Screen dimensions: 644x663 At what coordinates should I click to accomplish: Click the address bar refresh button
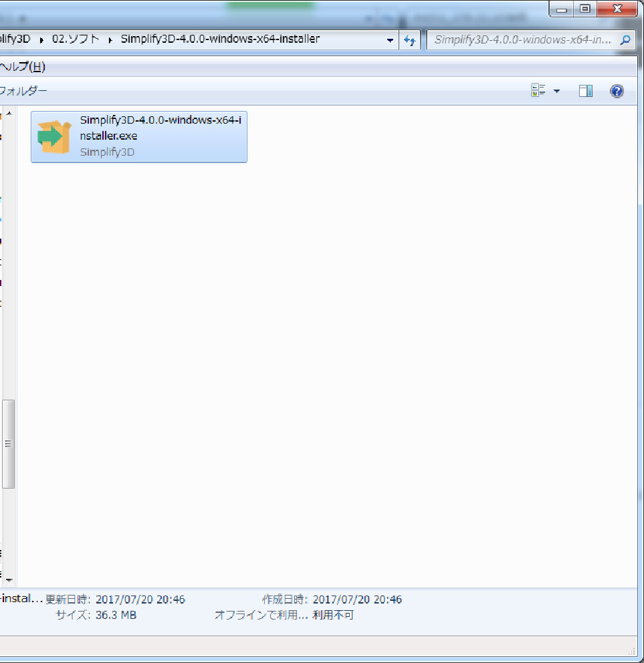point(409,40)
